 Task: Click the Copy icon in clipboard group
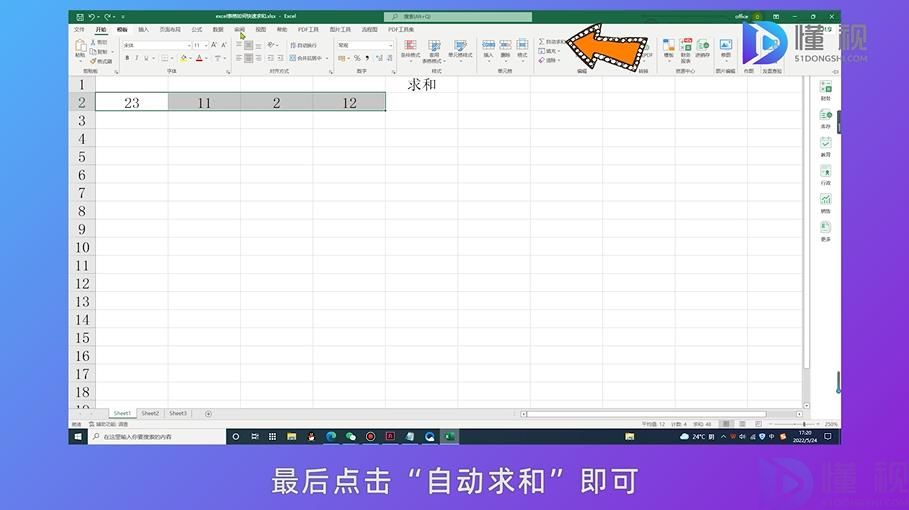93,52
